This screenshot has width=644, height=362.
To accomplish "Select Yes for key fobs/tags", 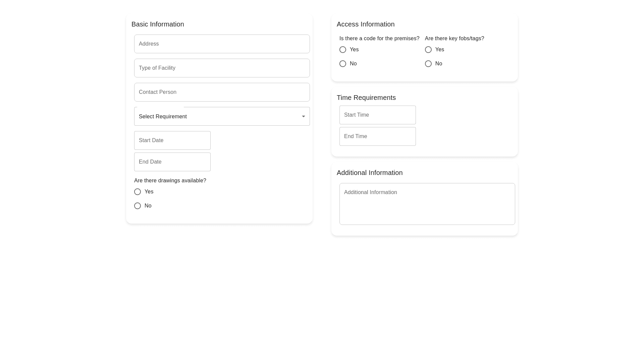I will [x=428, y=50].
